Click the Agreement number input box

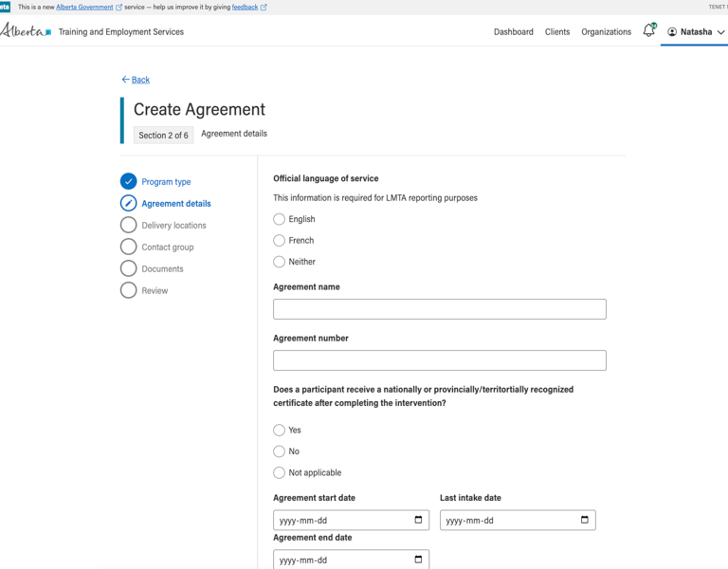439,360
